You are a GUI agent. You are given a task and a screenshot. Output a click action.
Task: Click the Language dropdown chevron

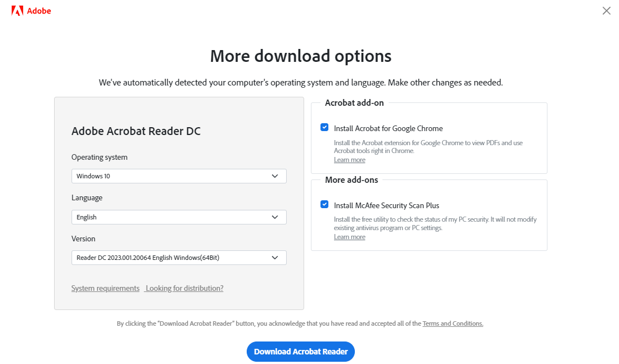pos(275,217)
